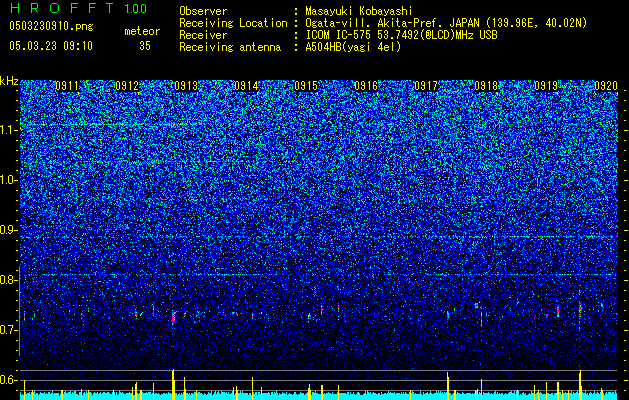Screen dimensions: 629x400
Task: Select the filename 0503230910.png
Action: click(x=51, y=26)
